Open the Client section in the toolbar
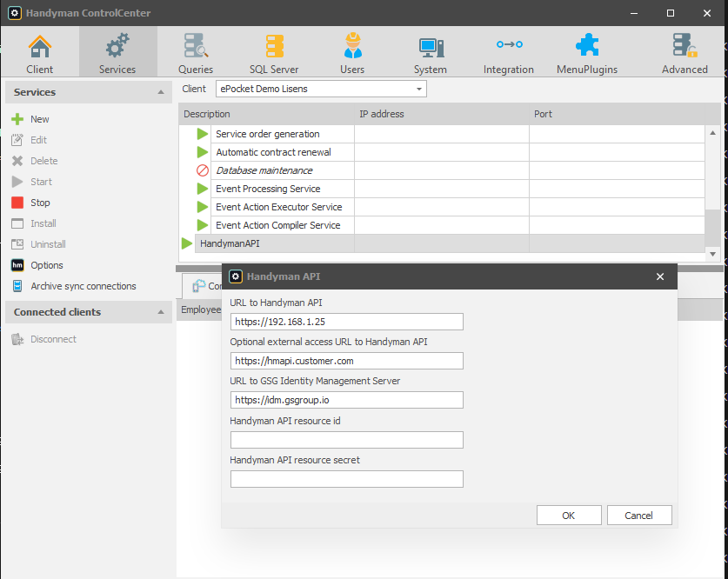728x579 pixels. (39, 52)
